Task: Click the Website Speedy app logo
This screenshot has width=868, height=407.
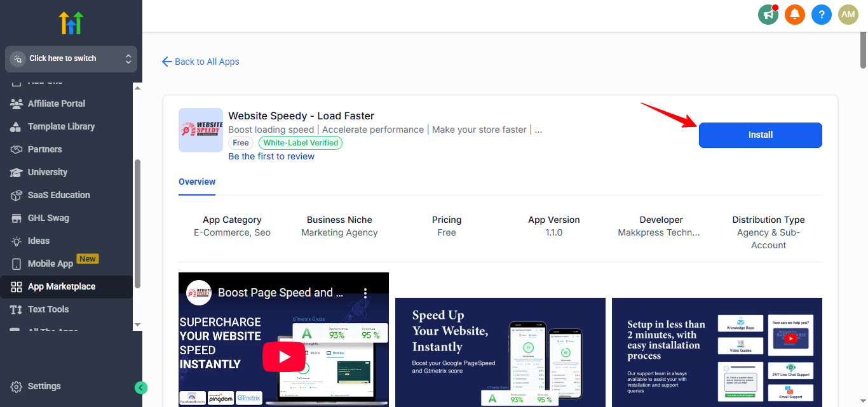Action: point(201,130)
